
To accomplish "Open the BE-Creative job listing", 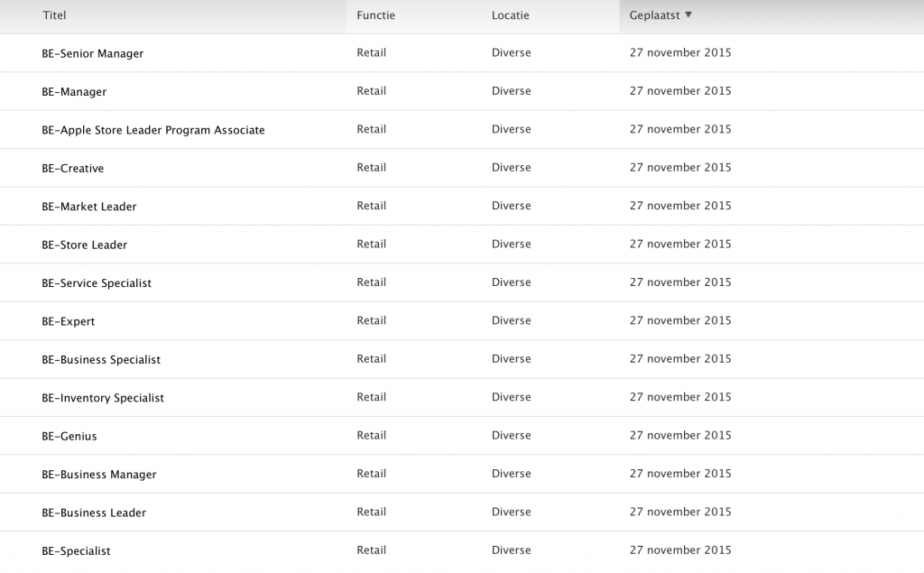I will tap(72, 169).
